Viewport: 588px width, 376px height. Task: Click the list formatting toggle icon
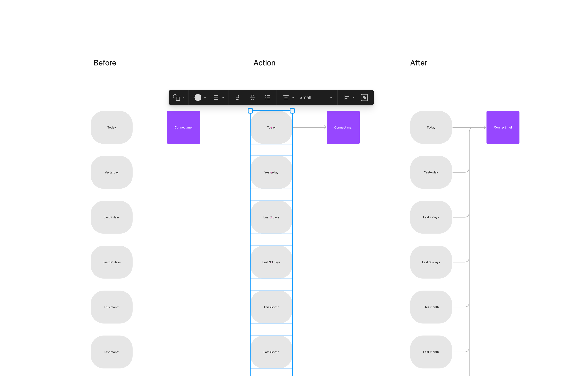(267, 97)
